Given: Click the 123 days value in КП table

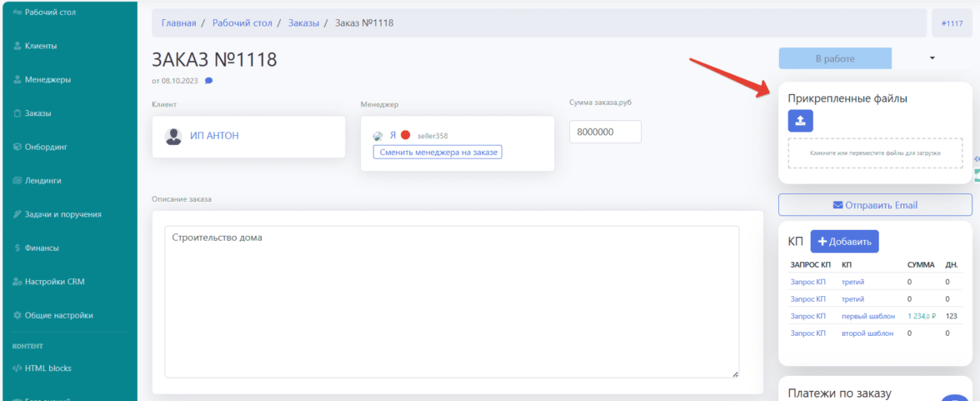Looking at the screenshot, I should click(x=952, y=316).
